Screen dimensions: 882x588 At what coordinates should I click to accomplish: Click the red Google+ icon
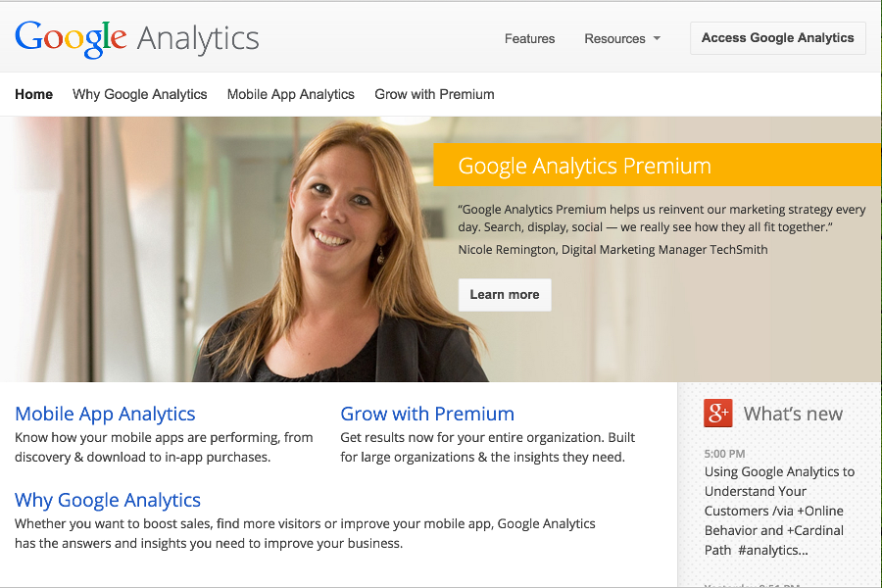point(718,414)
